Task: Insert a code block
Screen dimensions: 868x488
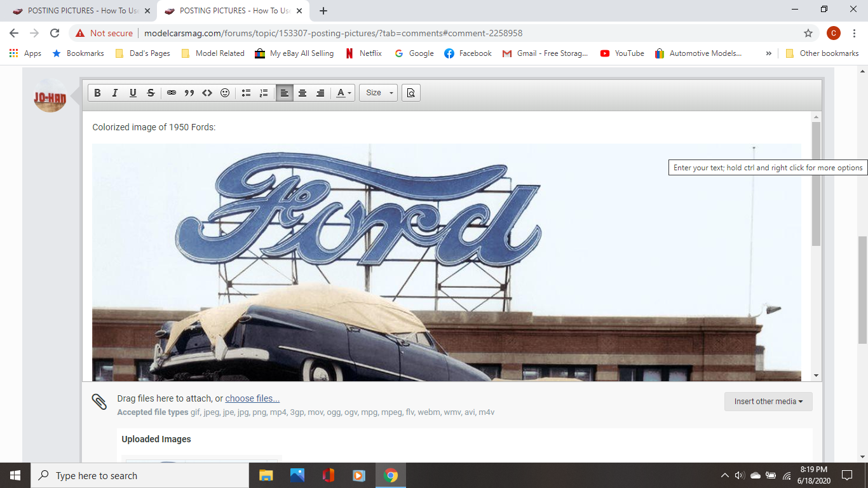Action: tap(207, 93)
